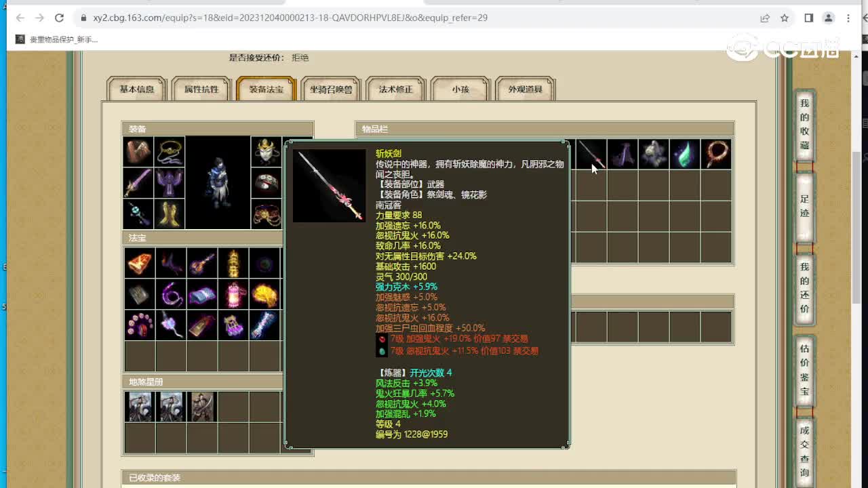Click the browser back arrow
The image size is (868, 488).
[x=20, y=18]
